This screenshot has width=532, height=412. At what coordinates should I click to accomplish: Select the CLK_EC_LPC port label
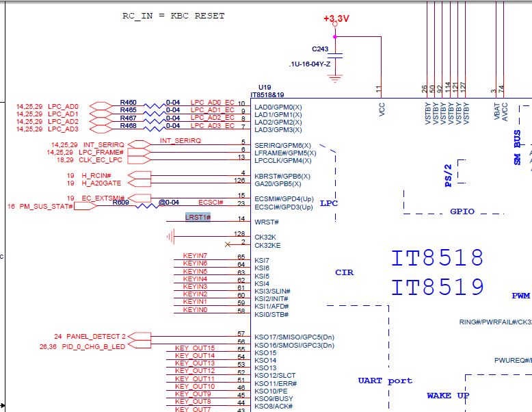[x=101, y=159]
